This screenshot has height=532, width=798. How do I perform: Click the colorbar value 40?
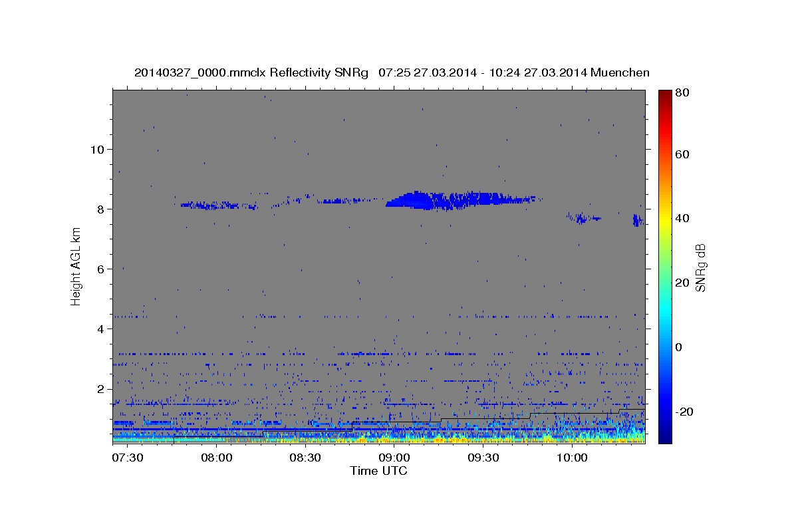click(682, 218)
